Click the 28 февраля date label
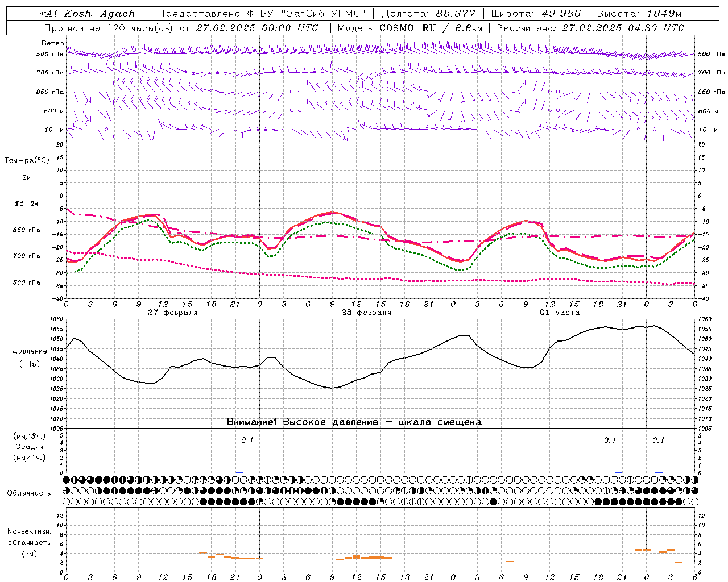The image size is (728, 582). [x=366, y=313]
